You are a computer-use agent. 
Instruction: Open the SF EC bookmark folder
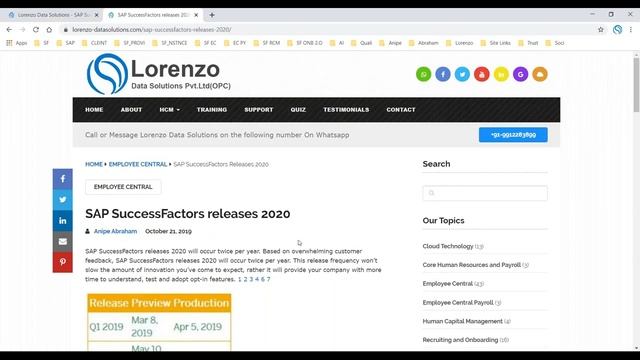tap(206, 43)
